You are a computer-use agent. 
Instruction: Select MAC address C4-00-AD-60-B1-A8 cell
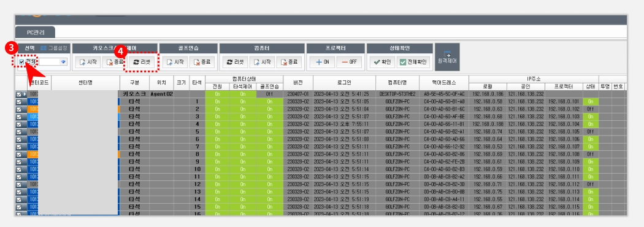tap(444, 102)
